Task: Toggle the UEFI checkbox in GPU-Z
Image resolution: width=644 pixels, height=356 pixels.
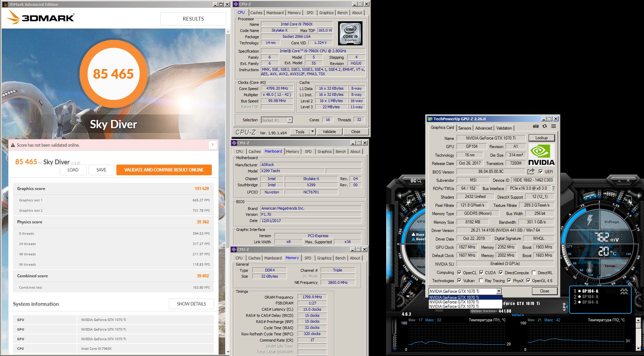Action: point(541,171)
